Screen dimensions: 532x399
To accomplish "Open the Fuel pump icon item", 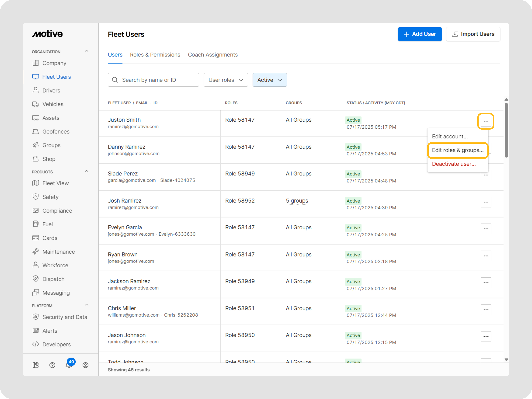I will 36,224.
